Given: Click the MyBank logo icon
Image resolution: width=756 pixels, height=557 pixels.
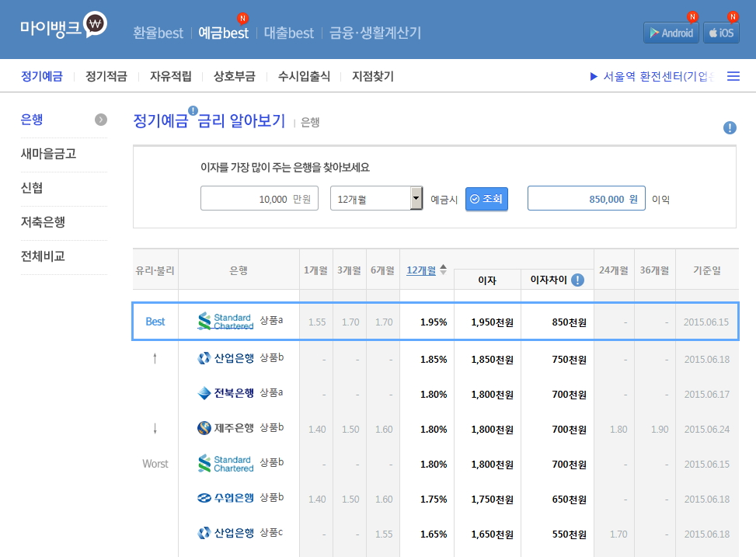Looking at the screenshot, I should tap(95, 25).
